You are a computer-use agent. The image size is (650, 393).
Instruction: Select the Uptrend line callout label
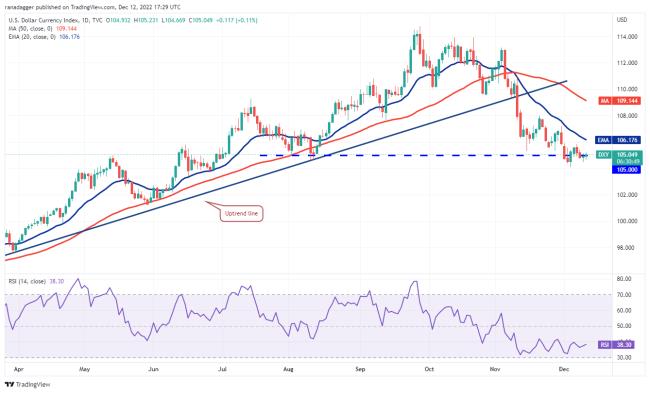[x=241, y=213]
